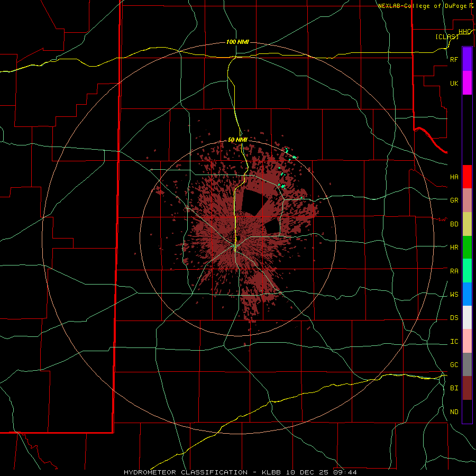Click the GR salmon color swatch

tap(467, 200)
